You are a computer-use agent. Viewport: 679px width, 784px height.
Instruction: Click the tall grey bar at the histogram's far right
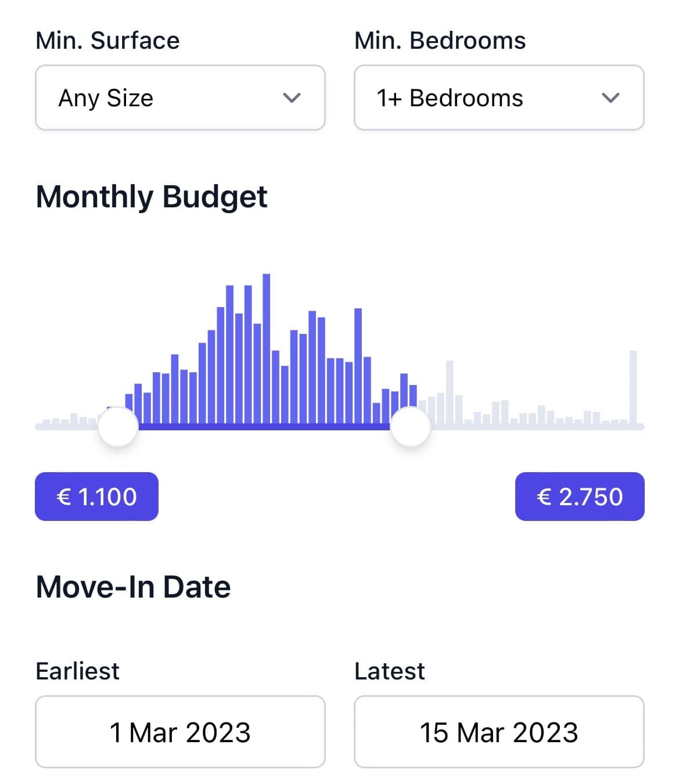pos(633,386)
